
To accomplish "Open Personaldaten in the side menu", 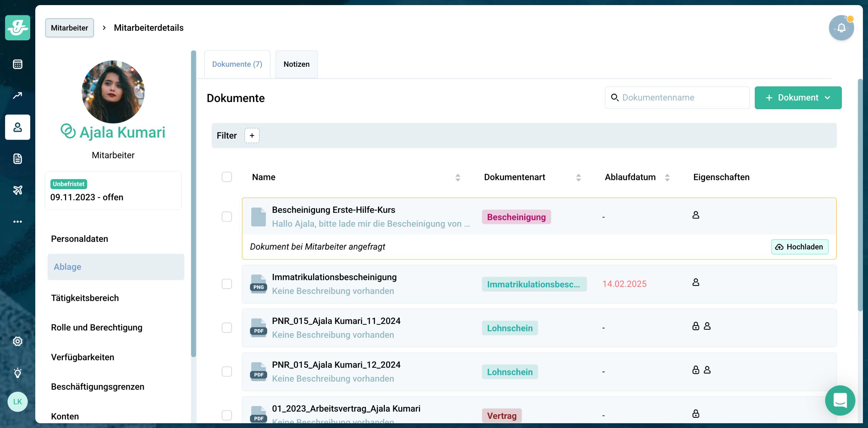I will [79, 239].
